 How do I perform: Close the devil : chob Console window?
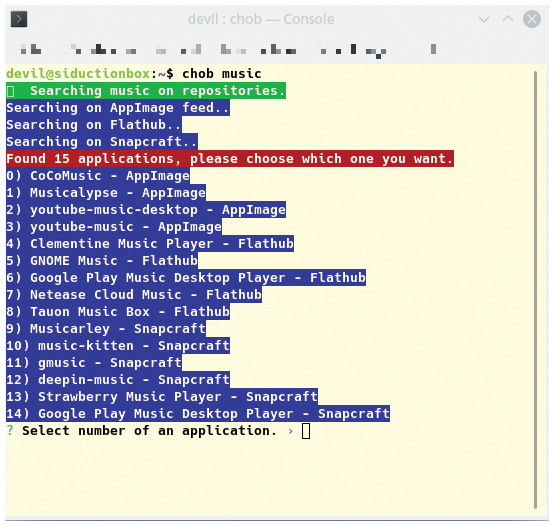[x=532, y=19]
